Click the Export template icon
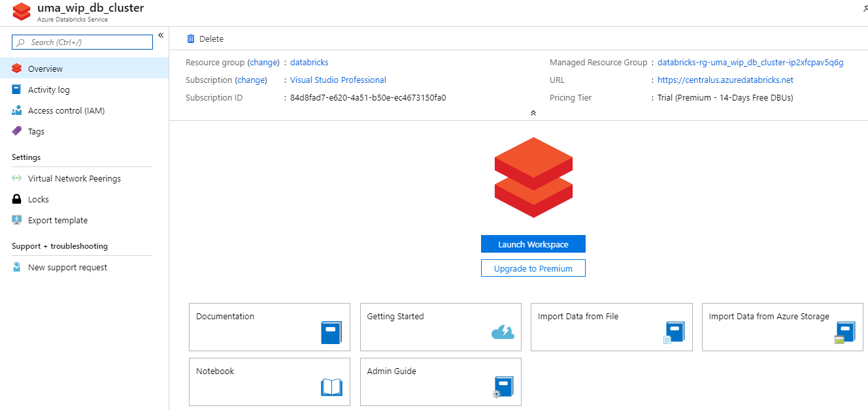 point(17,220)
